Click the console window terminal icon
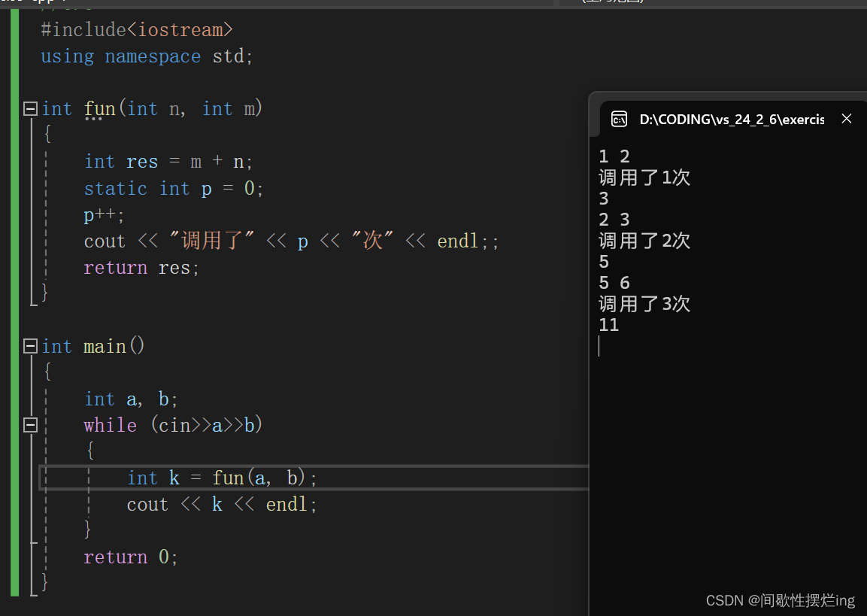Viewport: 867px width, 616px height. pos(619,119)
